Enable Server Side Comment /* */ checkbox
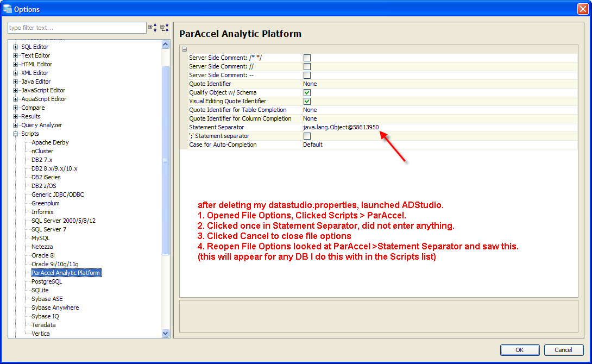The width and height of the screenshot is (592, 364). coord(307,58)
